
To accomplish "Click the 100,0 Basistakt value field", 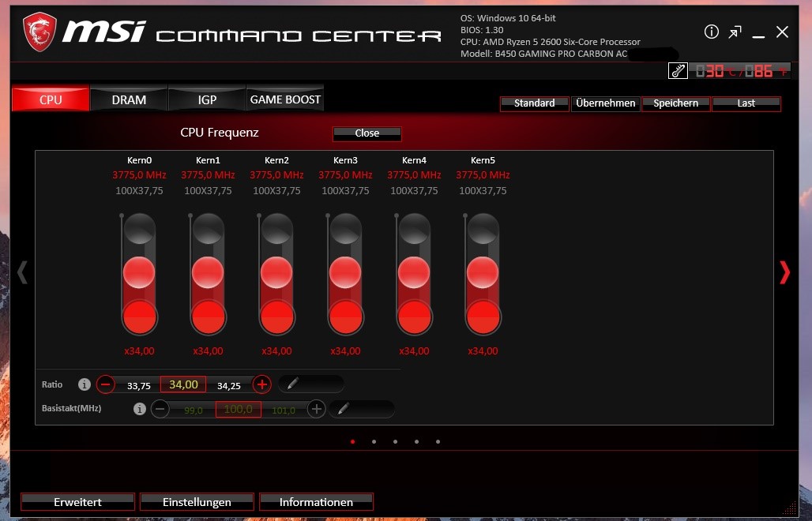I will (239, 409).
